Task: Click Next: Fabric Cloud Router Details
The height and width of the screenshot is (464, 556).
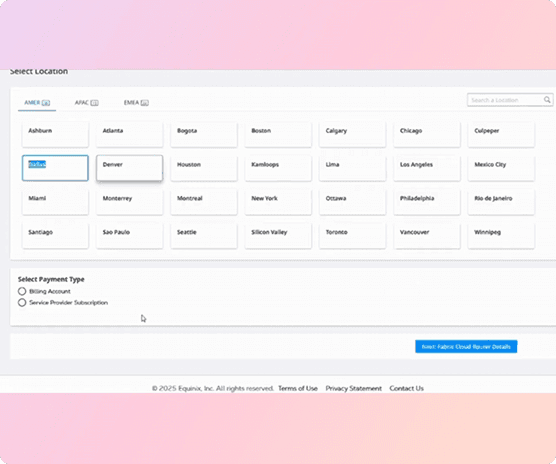Action: pyautogui.click(x=466, y=346)
